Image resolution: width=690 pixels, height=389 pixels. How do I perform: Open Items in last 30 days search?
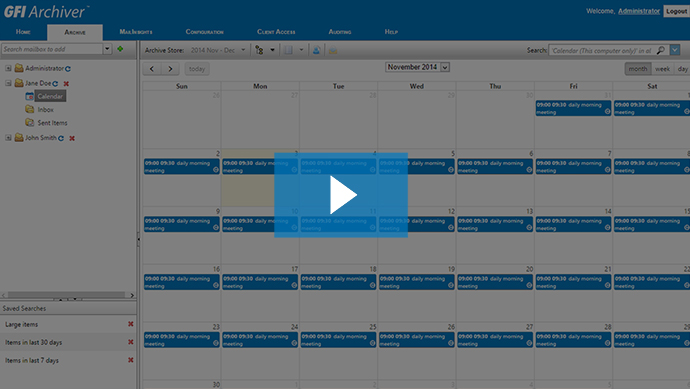pos(33,342)
